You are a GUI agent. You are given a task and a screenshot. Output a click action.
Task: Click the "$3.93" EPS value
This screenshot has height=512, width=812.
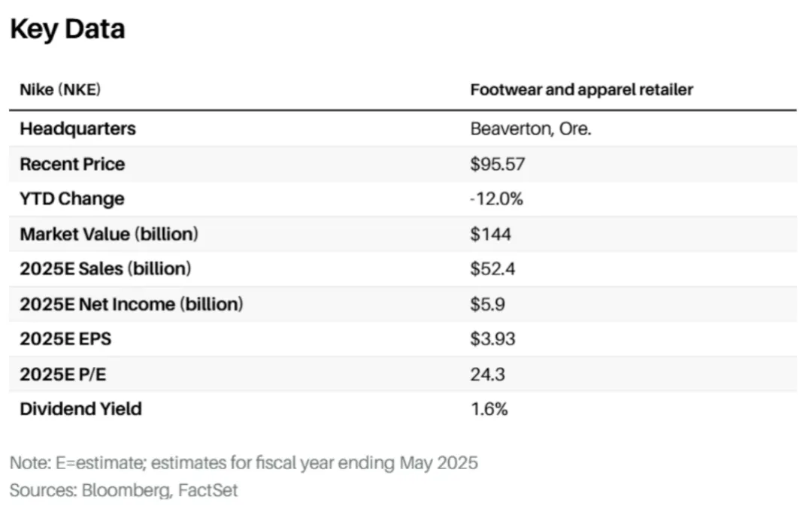(x=492, y=338)
